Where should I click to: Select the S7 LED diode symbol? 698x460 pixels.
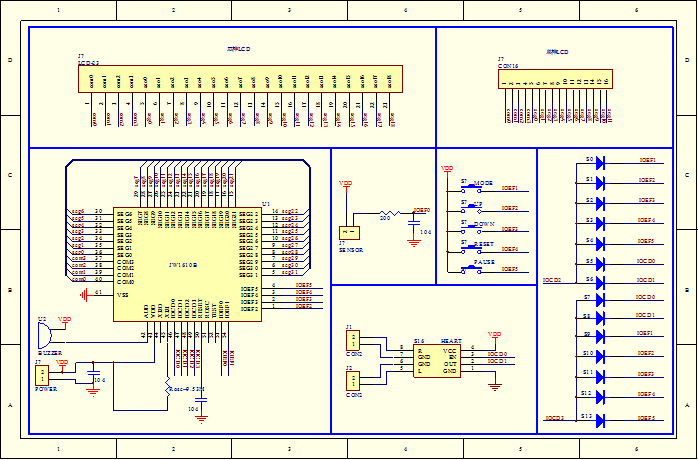click(601, 299)
